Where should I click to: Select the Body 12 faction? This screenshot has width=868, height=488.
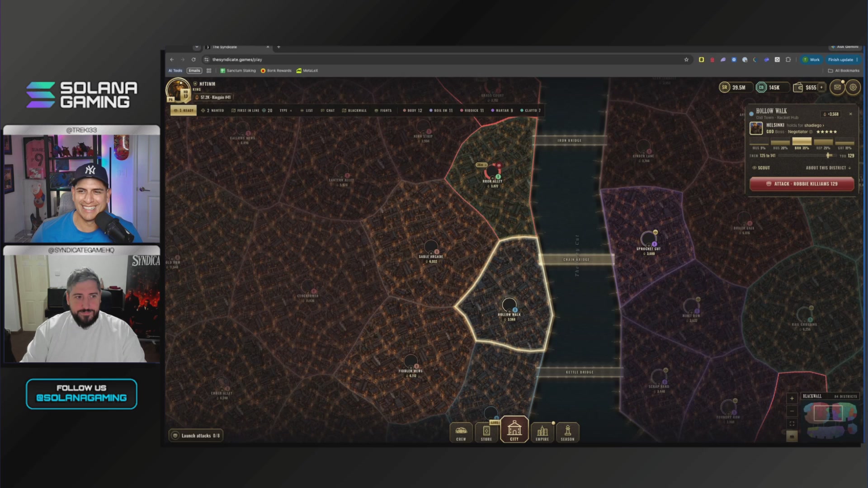pyautogui.click(x=412, y=110)
